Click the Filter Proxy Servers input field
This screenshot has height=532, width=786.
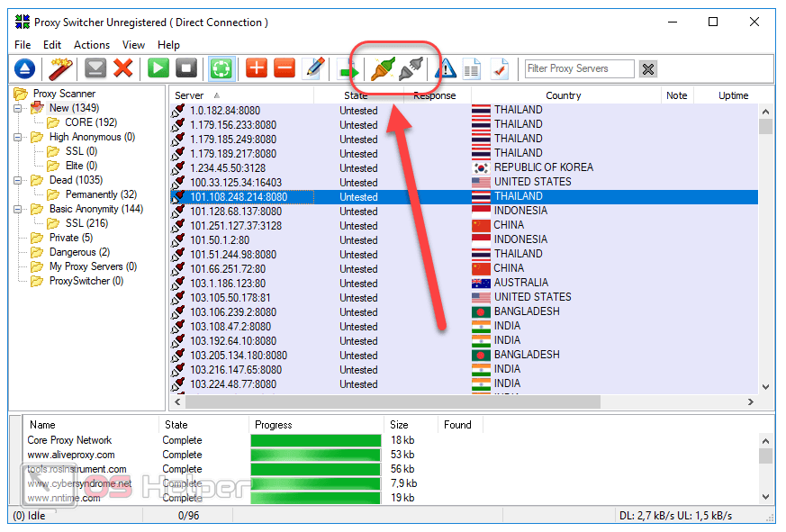pos(579,68)
